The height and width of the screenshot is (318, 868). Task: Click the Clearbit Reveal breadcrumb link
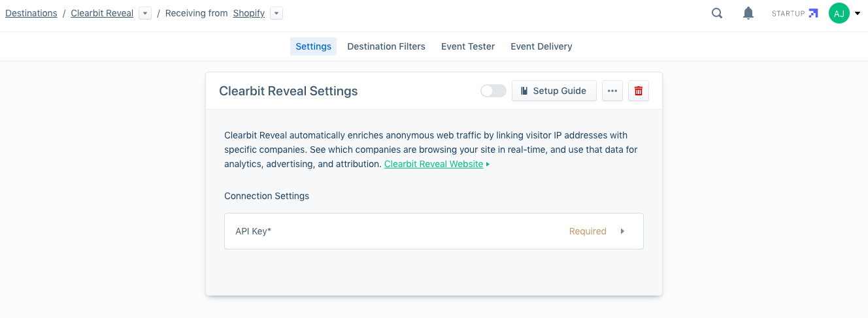click(x=102, y=13)
